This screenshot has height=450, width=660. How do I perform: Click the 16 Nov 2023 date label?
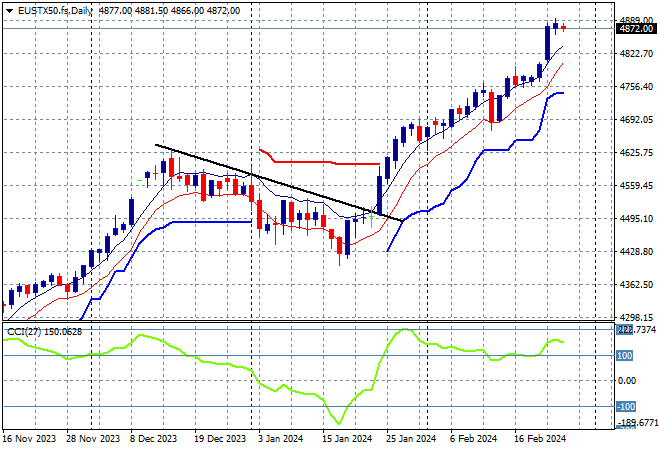point(29,439)
